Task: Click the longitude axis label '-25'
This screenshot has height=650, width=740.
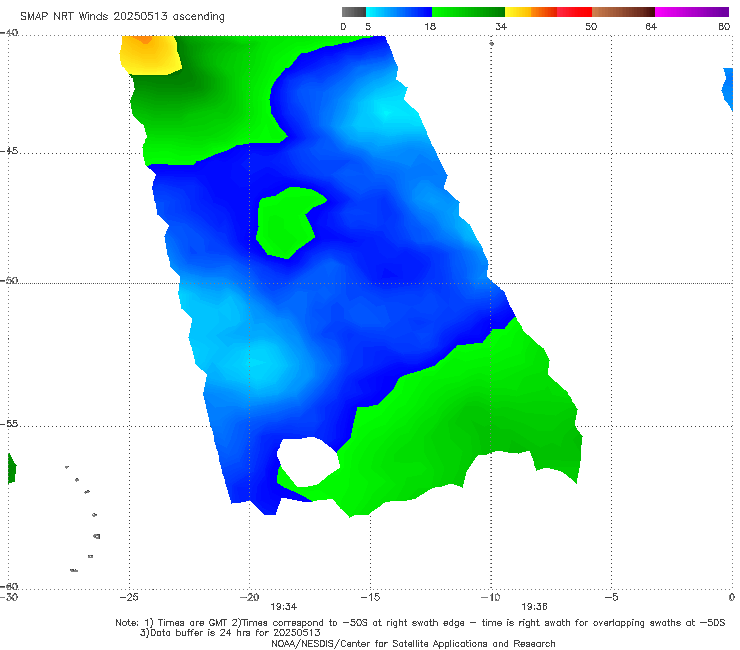Action: (x=129, y=597)
